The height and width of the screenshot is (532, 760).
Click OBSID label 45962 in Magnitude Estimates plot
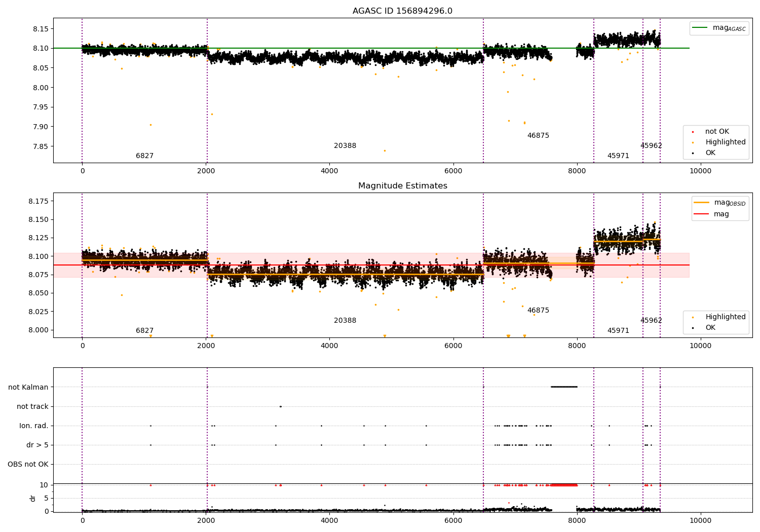(x=651, y=321)
